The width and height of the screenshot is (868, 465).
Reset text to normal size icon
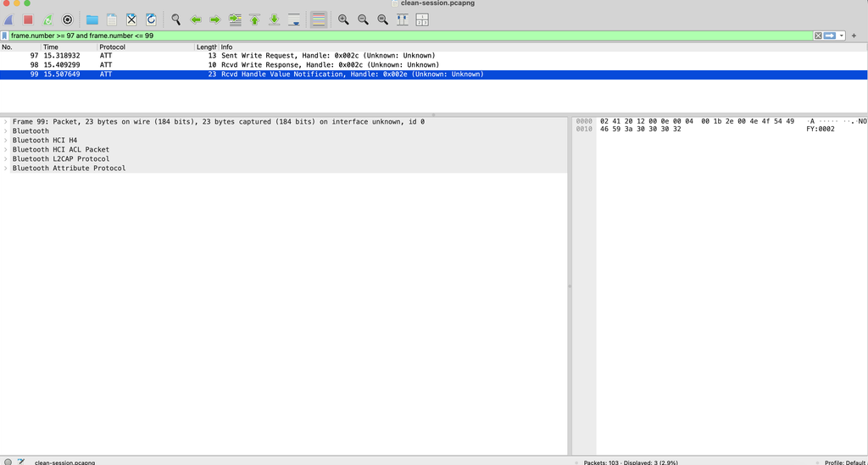tap(382, 20)
